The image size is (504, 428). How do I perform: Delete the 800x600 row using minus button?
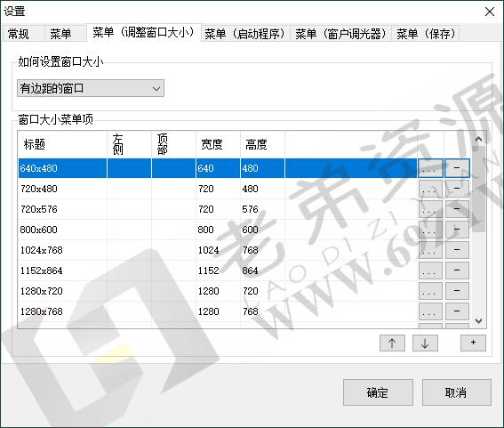[x=457, y=230]
